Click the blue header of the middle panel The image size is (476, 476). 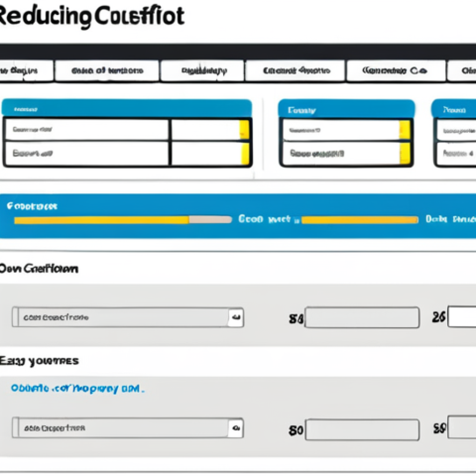point(346,109)
